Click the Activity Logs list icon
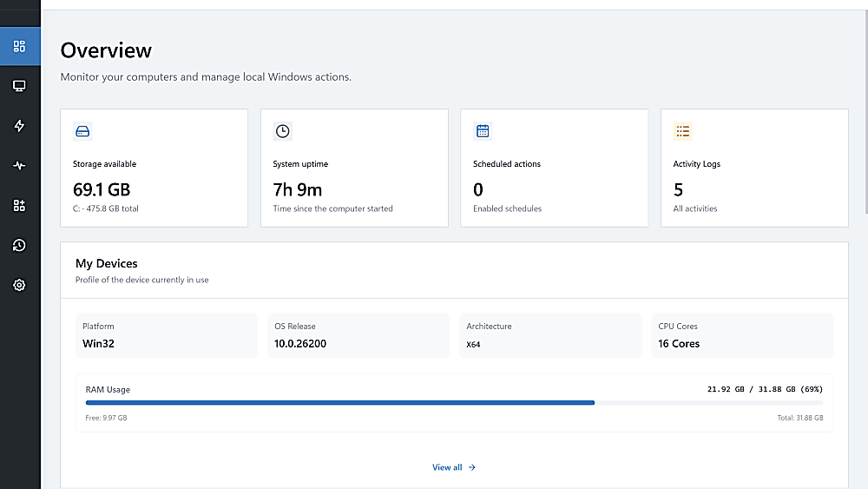868x489 pixels. (x=682, y=131)
